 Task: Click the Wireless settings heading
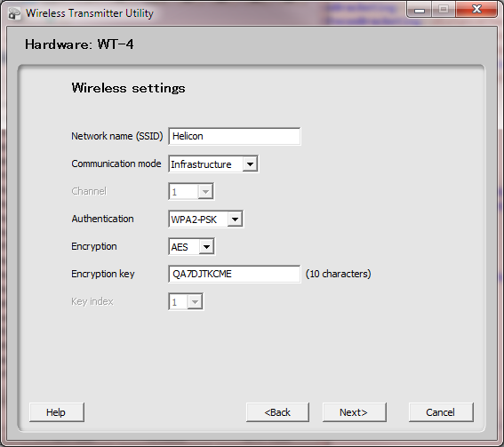(x=128, y=88)
